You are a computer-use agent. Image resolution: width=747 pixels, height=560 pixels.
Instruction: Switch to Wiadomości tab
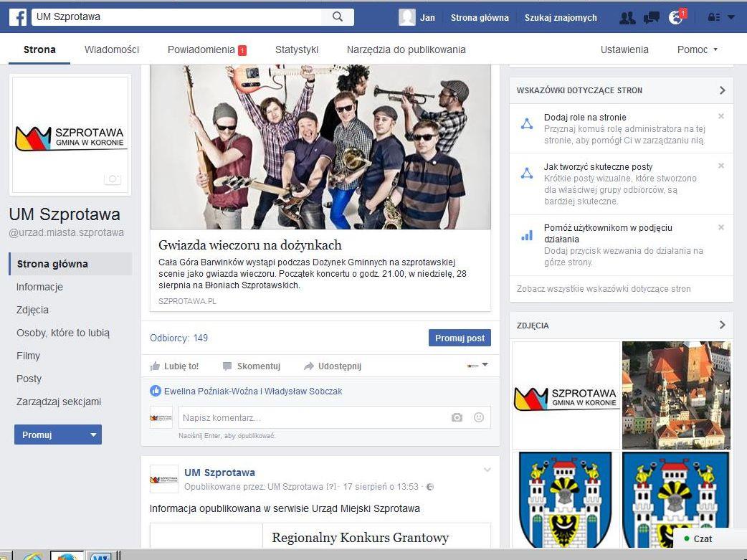112,49
